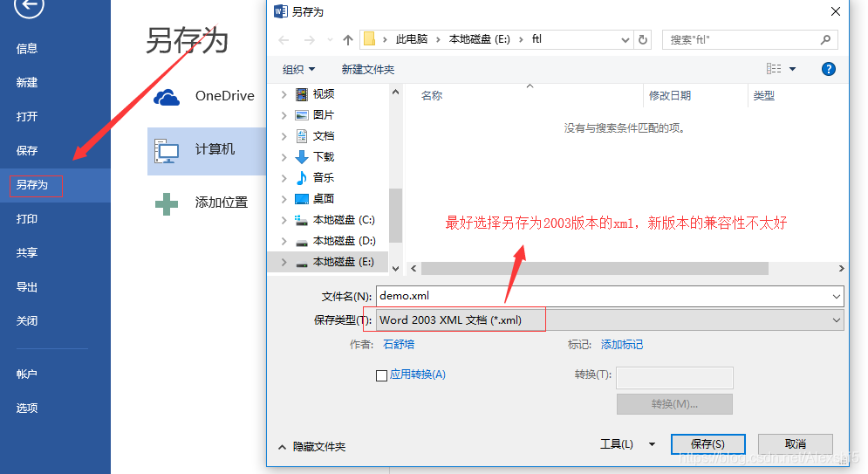Click the folder icon in the address bar
Image resolution: width=868 pixels, height=474 pixels.
(x=369, y=39)
